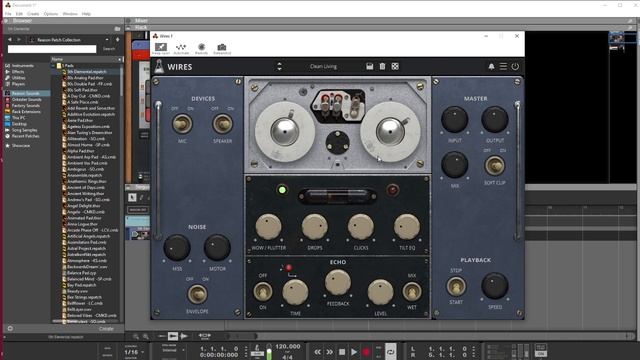Select Factory Sounds in browser
Viewport: 640px width, 360px height.
click(x=26, y=105)
